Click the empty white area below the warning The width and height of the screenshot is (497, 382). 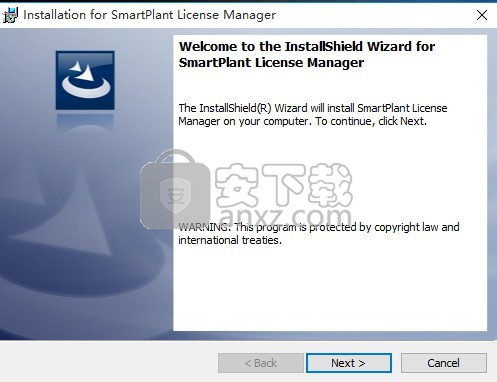(330, 288)
